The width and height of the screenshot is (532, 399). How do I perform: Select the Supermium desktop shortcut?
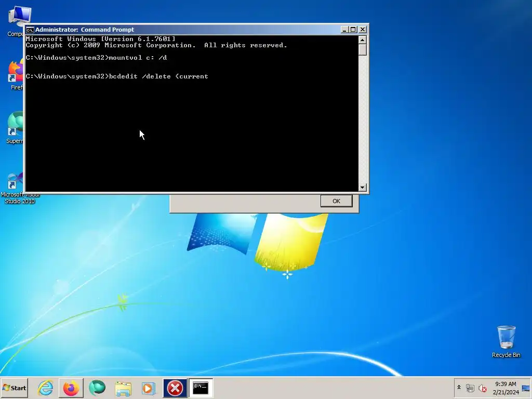pos(14,128)
